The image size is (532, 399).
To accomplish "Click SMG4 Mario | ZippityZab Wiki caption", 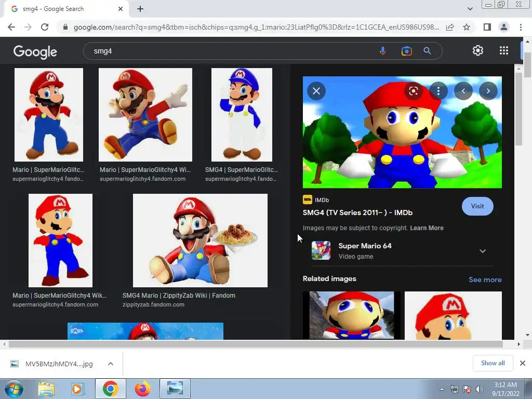I will (x=179, y=296).
